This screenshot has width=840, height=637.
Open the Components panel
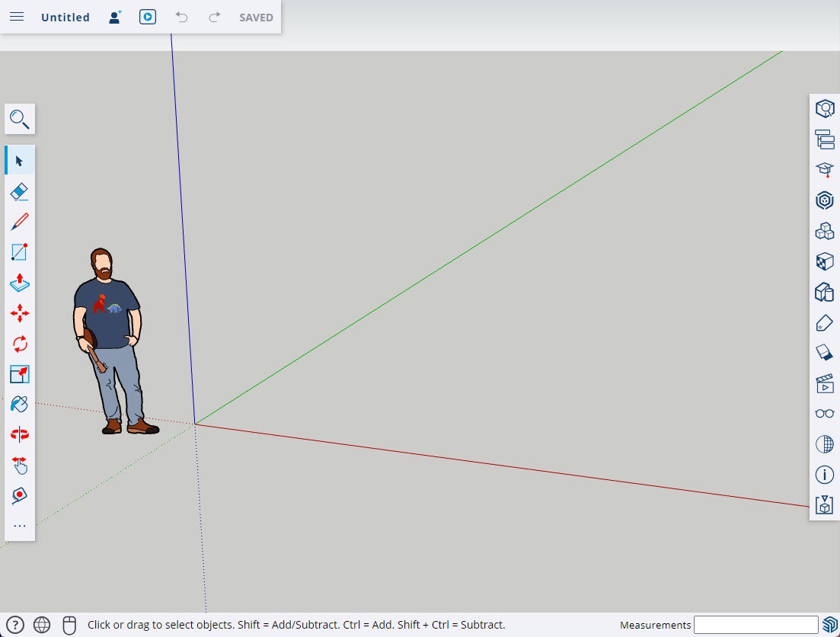pyautogui.click(x=824, y=231)
